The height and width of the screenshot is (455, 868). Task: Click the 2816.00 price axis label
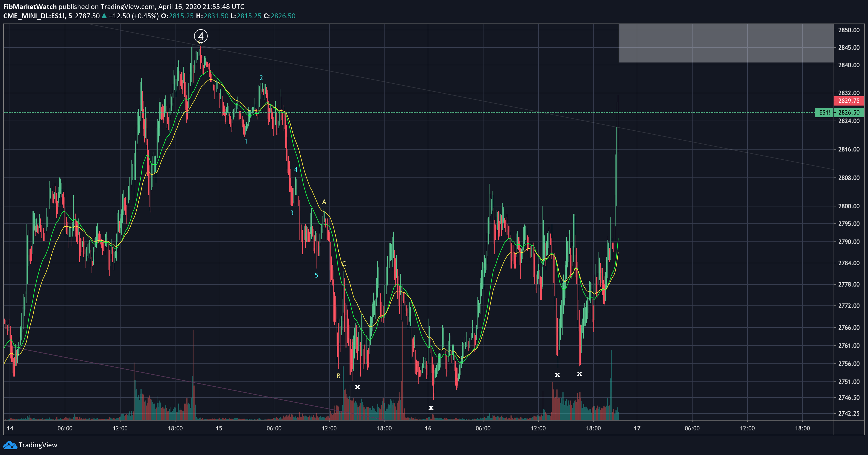(x=849, y=149)
